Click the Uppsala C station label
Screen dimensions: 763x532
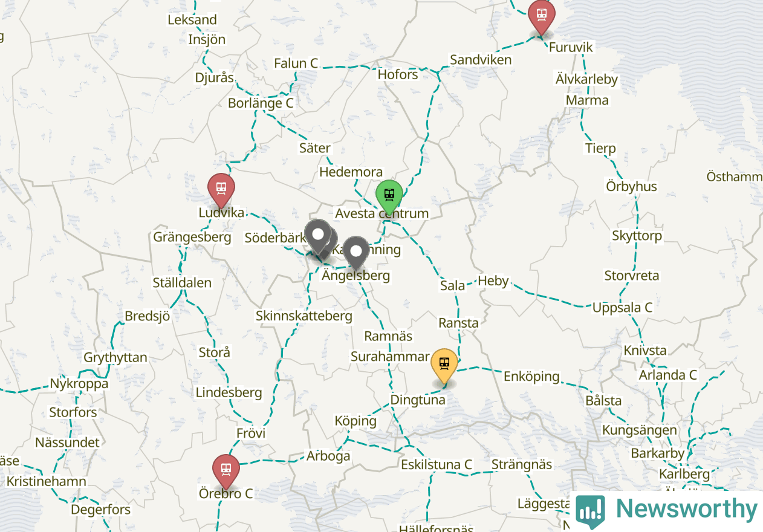pyautogui.click(x=622, y=308)
